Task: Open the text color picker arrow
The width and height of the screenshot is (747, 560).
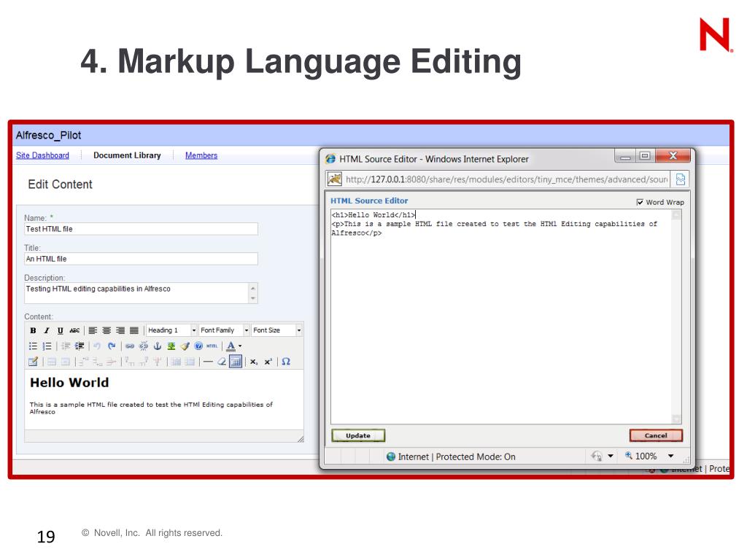Action: point(239,346)
